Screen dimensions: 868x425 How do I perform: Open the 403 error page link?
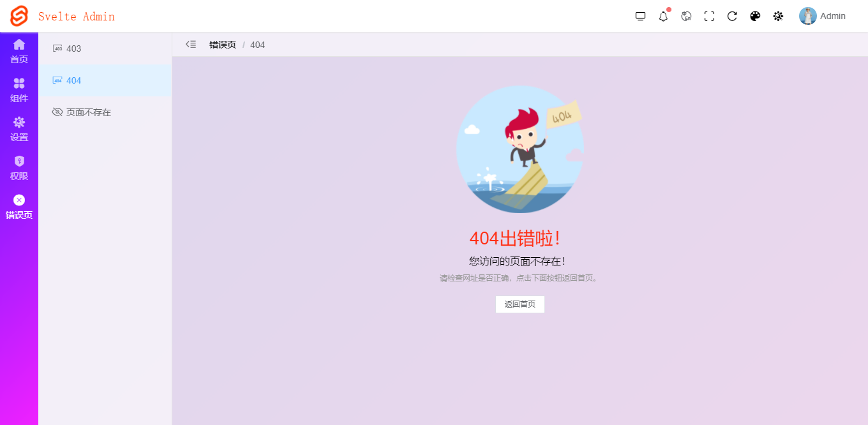74,48
